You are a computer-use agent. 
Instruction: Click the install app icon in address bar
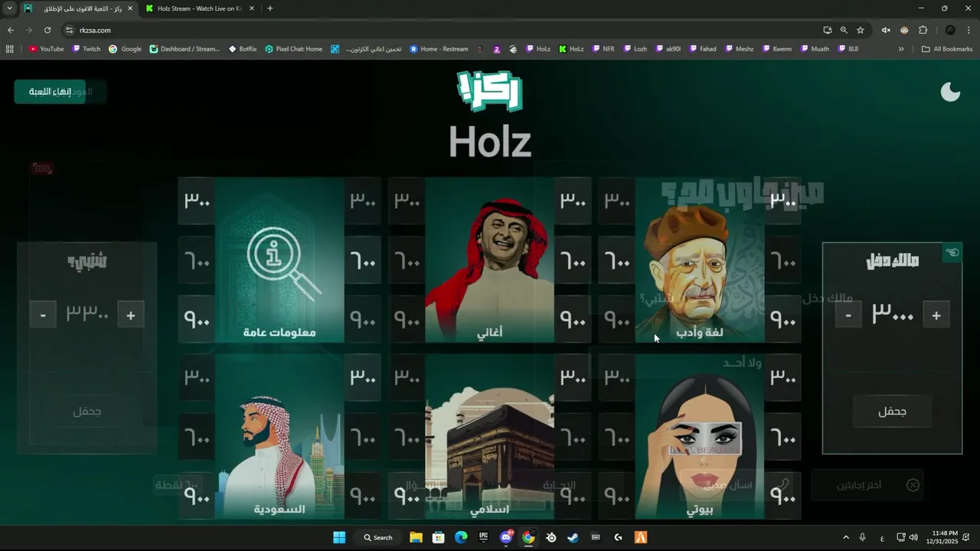coord(828,30)
